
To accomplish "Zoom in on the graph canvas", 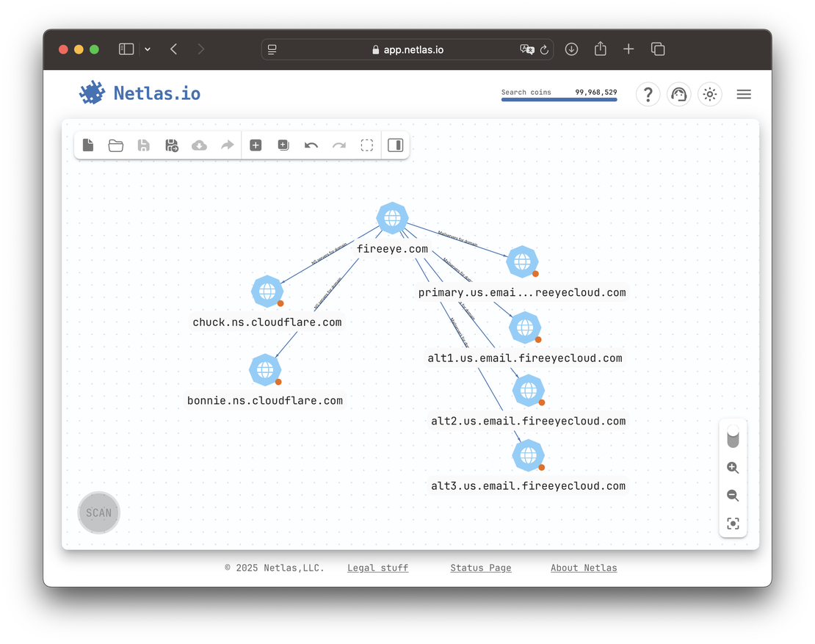I will [733, 468].
